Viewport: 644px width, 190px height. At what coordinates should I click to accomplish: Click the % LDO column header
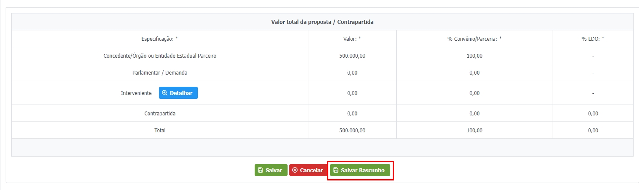pos(593,39)
